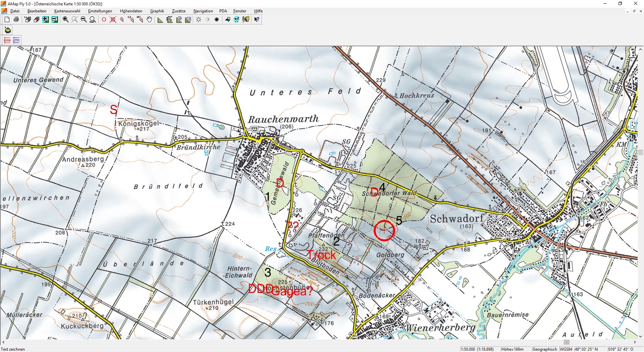Open the Höhendaten menu
This screenshot has width=644, height=352.
tap(131, 11)
